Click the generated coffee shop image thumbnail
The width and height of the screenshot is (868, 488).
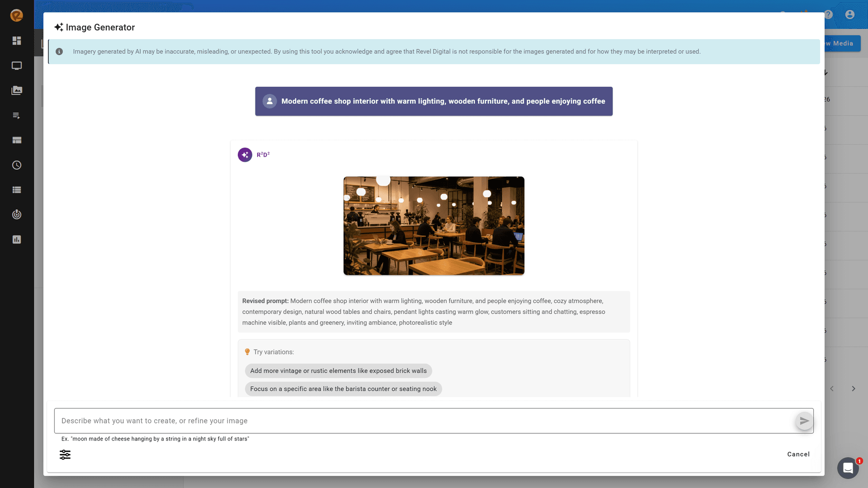434,226
